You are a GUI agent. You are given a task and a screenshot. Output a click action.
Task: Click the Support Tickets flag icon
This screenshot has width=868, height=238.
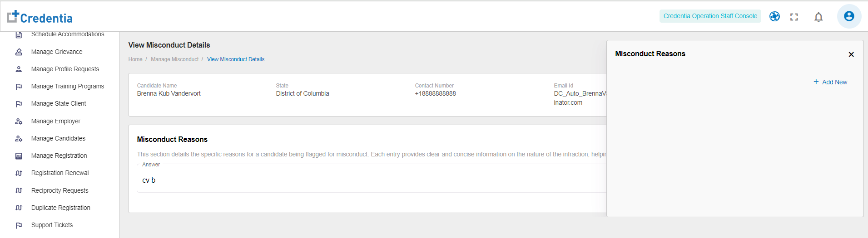(19, 225)
